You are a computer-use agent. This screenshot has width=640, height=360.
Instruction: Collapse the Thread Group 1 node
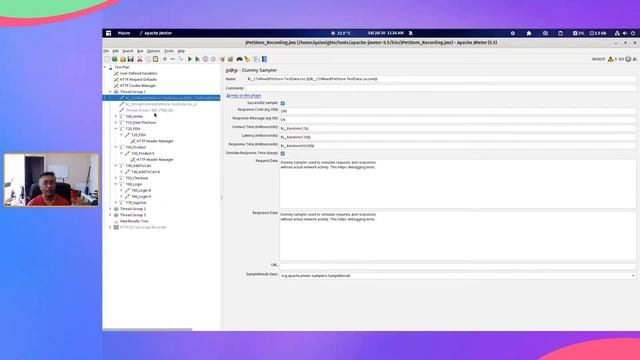pyautogui.click(x=110, y=92)
